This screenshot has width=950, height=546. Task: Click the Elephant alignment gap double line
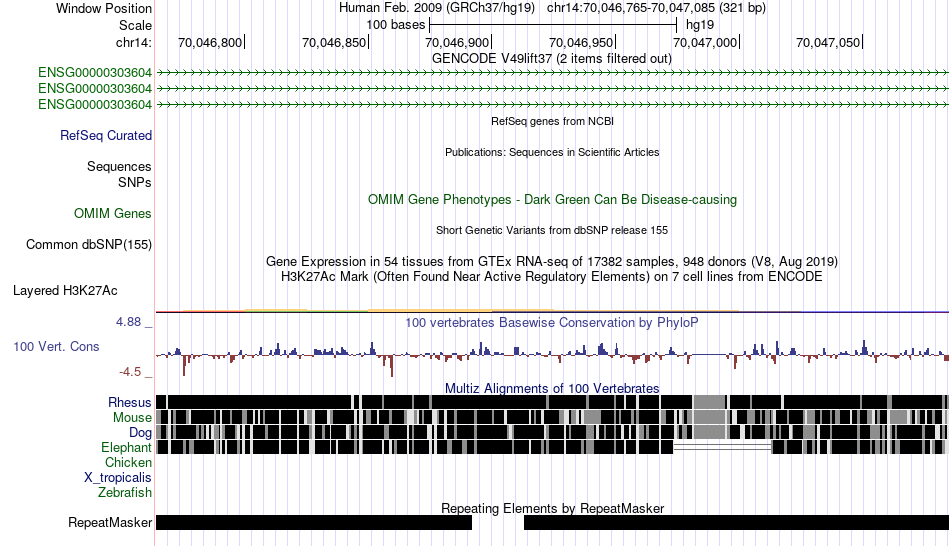[722, 447]
